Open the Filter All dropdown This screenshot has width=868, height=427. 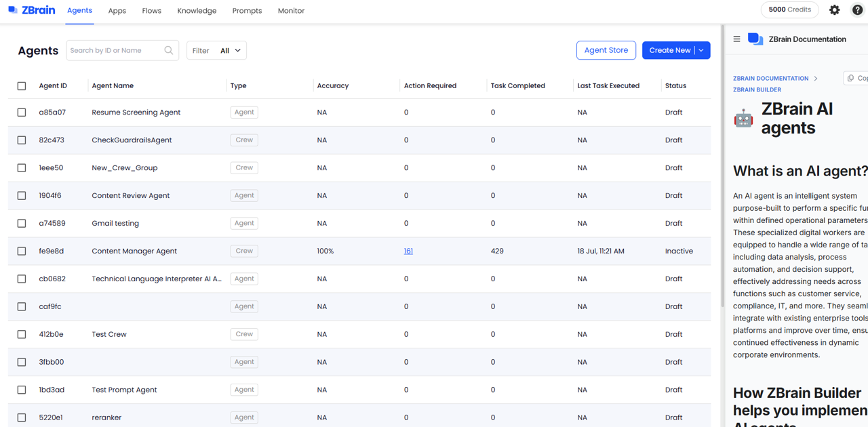[x=217, y=51]
